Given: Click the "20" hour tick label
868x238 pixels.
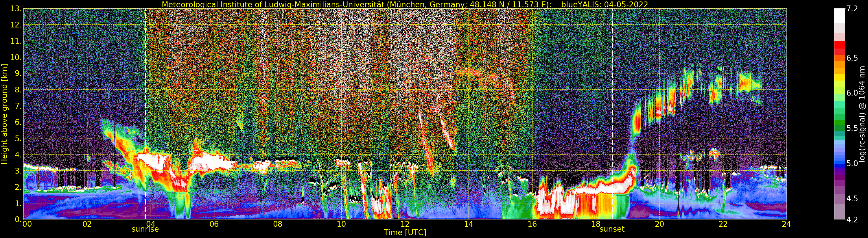Looking at the screenshot, I should coord(659,224).
